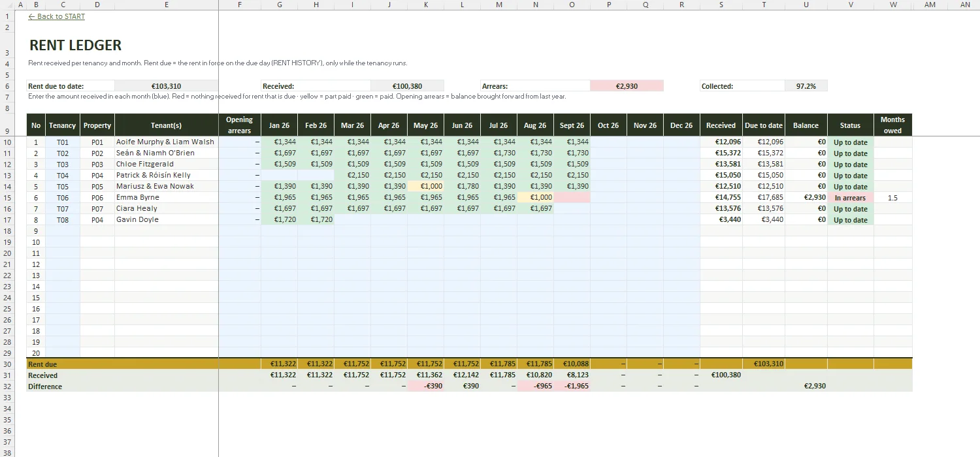Select row 30 header
Viewport: 980px width, 457px height.
(x=7, y=364)
